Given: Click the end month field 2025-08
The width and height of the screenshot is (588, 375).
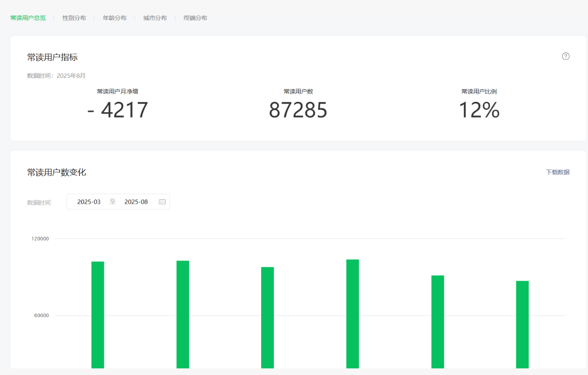Looking at the screenshot, I should point(136,202).
